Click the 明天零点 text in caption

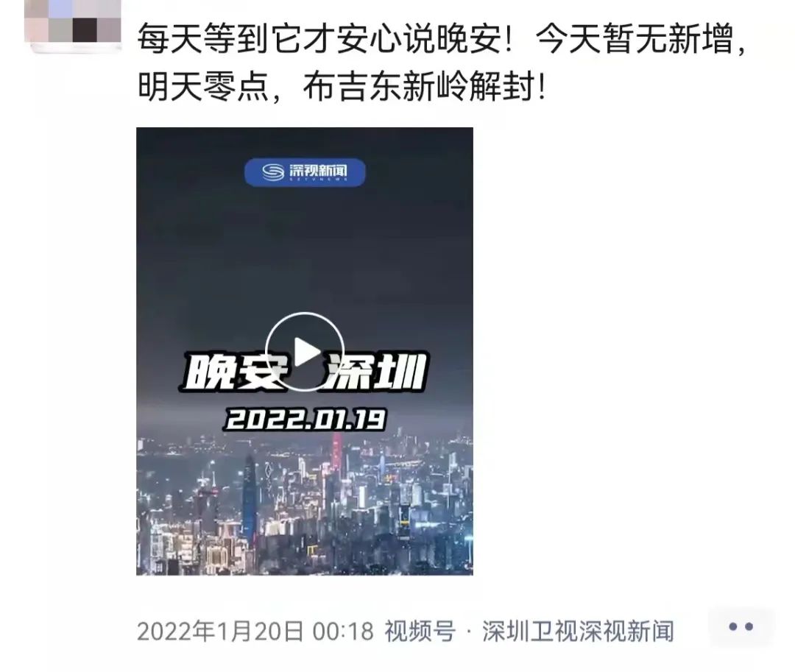(x=203, y=87)
